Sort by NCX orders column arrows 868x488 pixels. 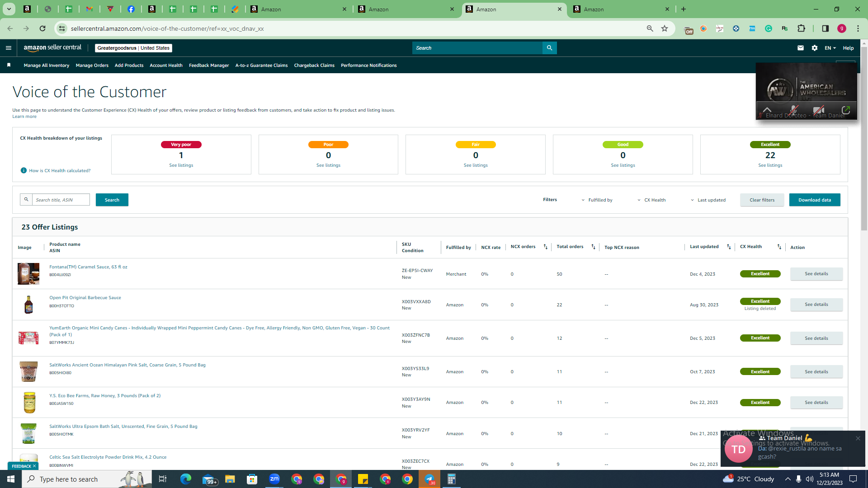point(545,247)
